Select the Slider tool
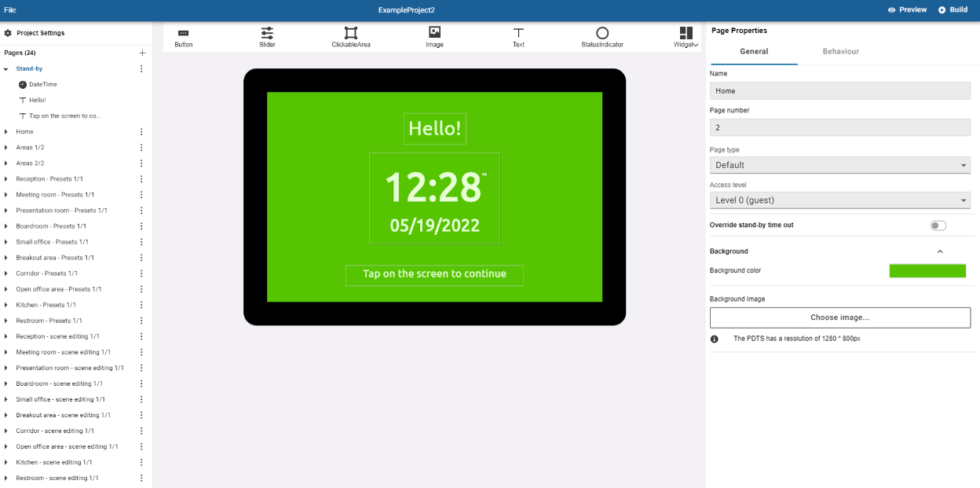 [267, 36]
